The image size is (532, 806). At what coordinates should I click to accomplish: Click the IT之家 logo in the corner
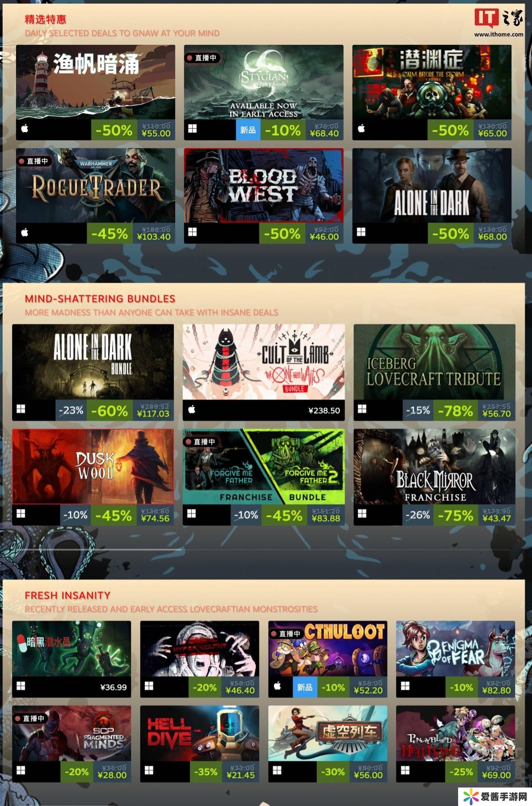point(499,22)
